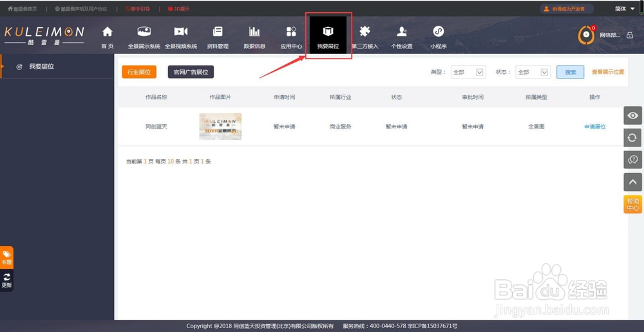Open 应用中心 apps icon

click(x=291, y=32)
